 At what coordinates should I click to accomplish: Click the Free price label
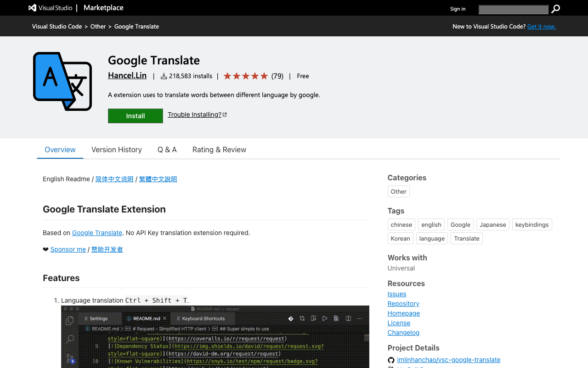[x=303, y=76]
